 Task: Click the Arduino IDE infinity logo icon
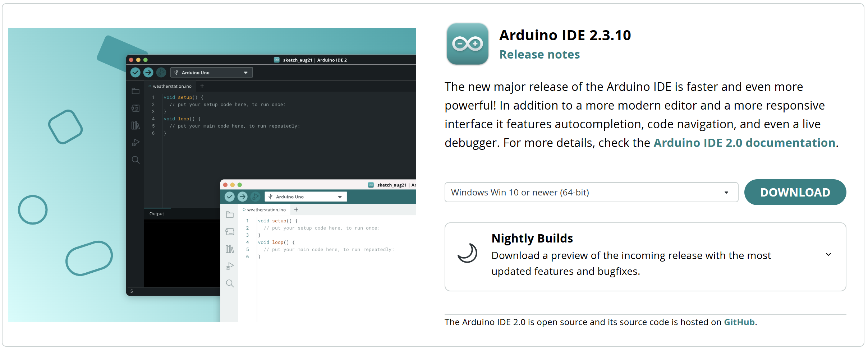click(467, 44)
